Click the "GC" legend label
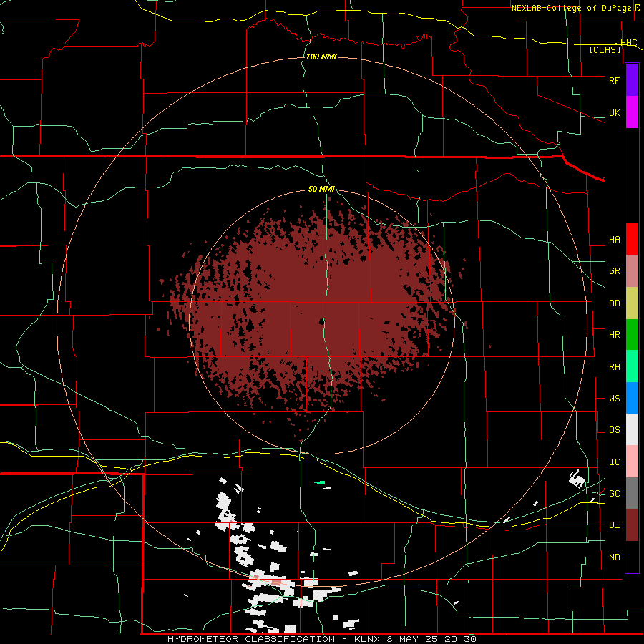This screenshot has width=644, height=644. pos(614,494)
